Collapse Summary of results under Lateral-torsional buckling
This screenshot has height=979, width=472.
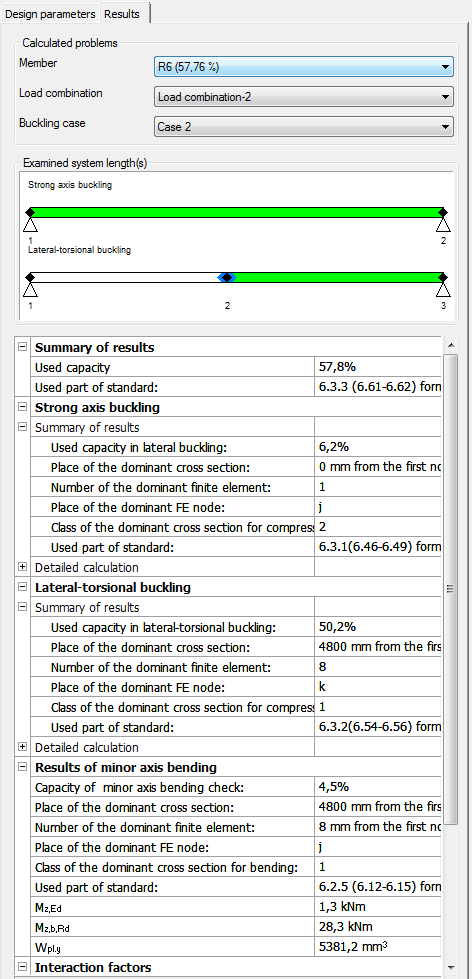[x=23, y=607]
